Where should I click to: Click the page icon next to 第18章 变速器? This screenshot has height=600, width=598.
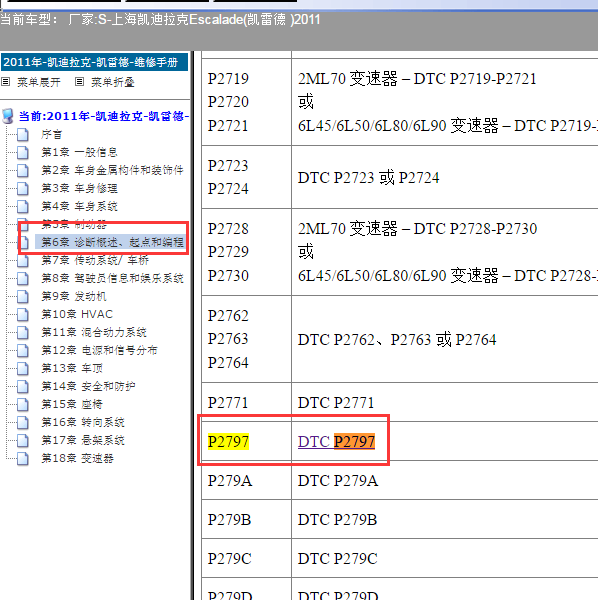tap(23, 458)
